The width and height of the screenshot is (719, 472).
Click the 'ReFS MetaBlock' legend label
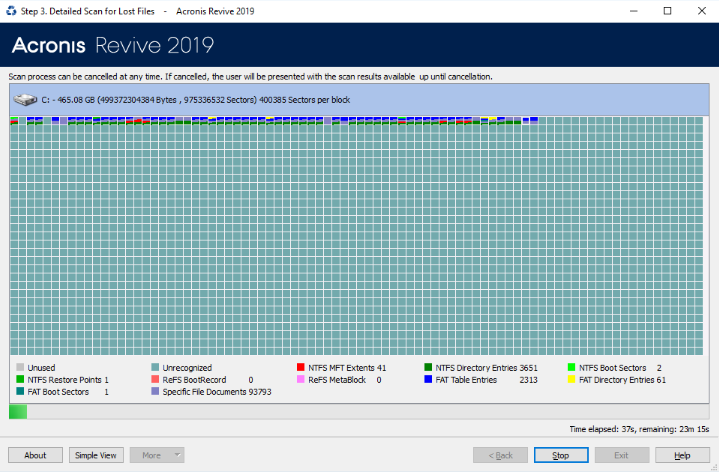coord(337,380)
